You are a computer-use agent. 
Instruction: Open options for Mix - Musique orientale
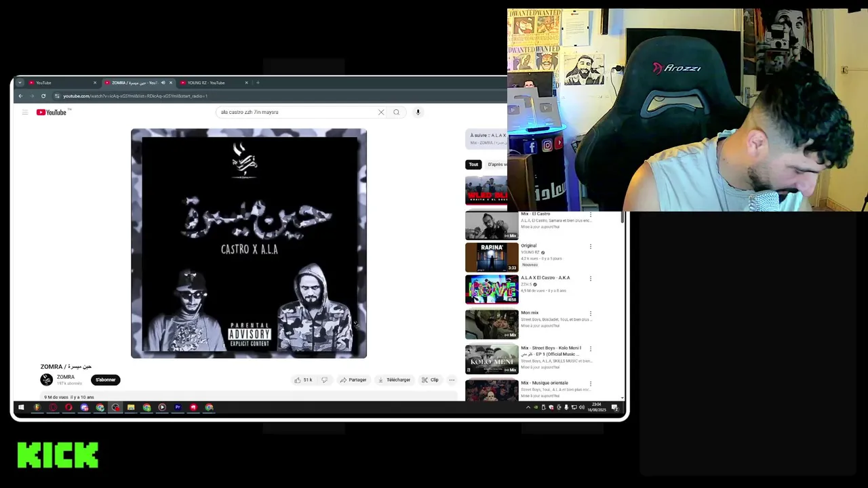coord(590,384)
